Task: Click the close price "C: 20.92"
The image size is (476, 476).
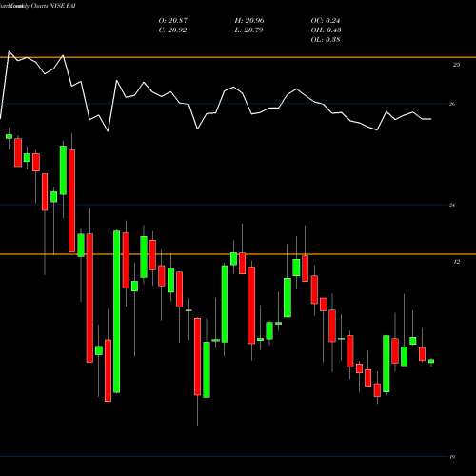Action: click(x=172, y=30)
